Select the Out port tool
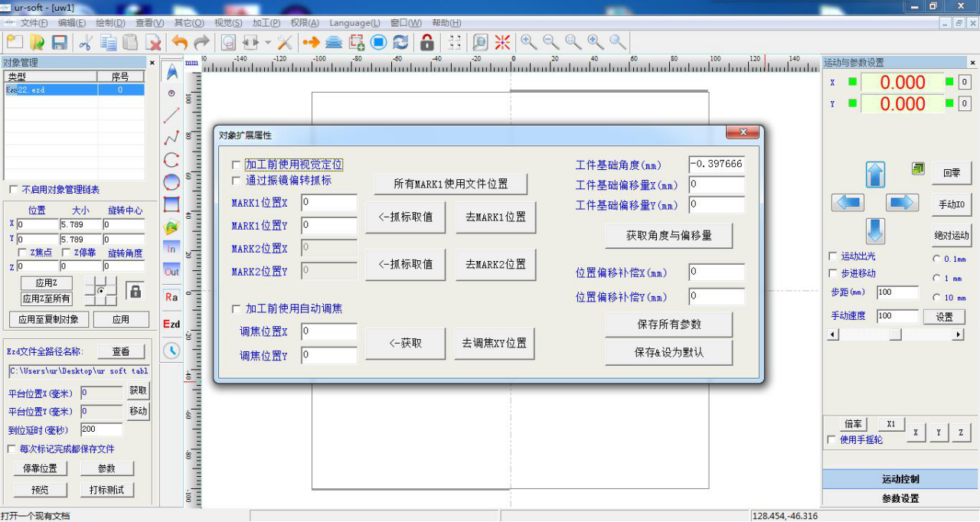Screen dimensions: 980x522 coord(171,270)
